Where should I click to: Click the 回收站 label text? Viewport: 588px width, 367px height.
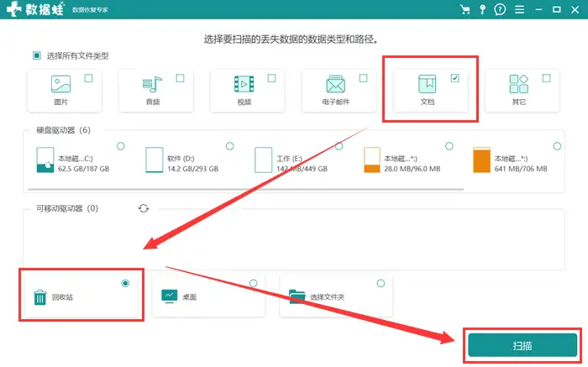coord(62,297)
